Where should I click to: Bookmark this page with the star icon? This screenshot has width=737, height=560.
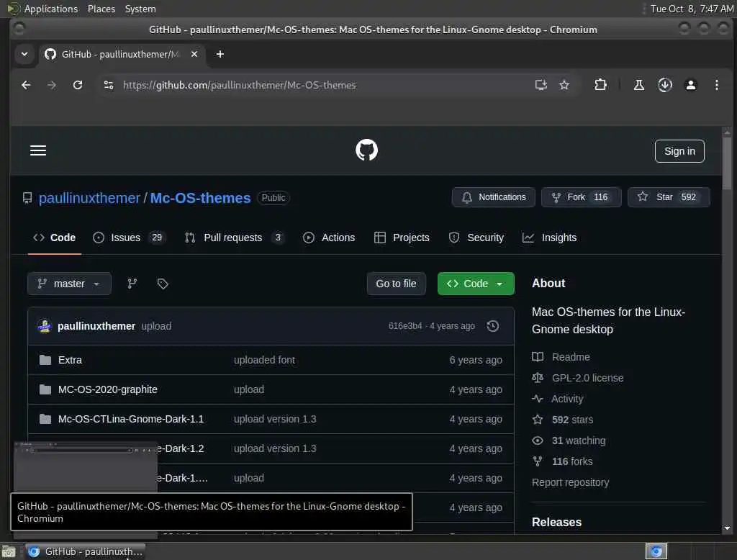point(564,85)
